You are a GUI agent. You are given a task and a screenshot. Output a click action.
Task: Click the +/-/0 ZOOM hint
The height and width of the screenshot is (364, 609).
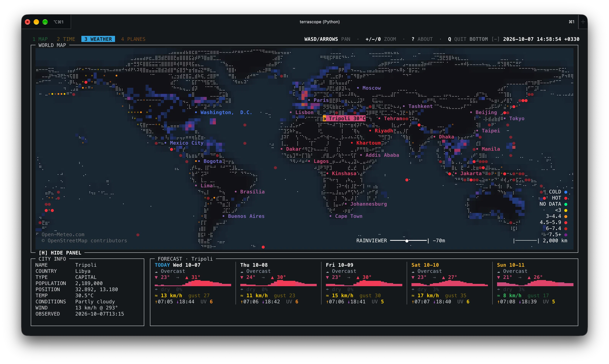(381, 39)
